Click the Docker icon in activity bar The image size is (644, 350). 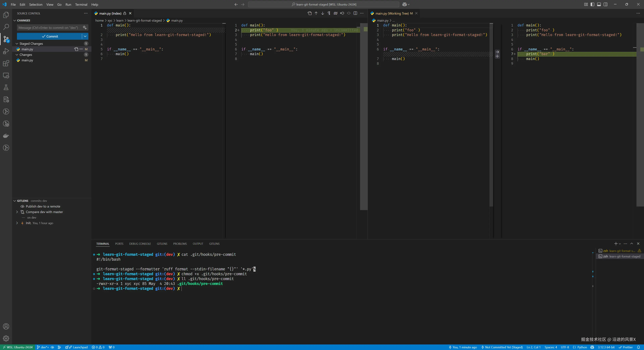click(6, 136)
